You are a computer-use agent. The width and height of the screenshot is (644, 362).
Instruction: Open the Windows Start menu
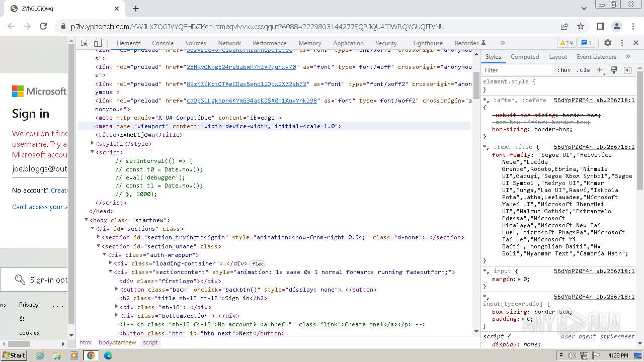(14, 355)
